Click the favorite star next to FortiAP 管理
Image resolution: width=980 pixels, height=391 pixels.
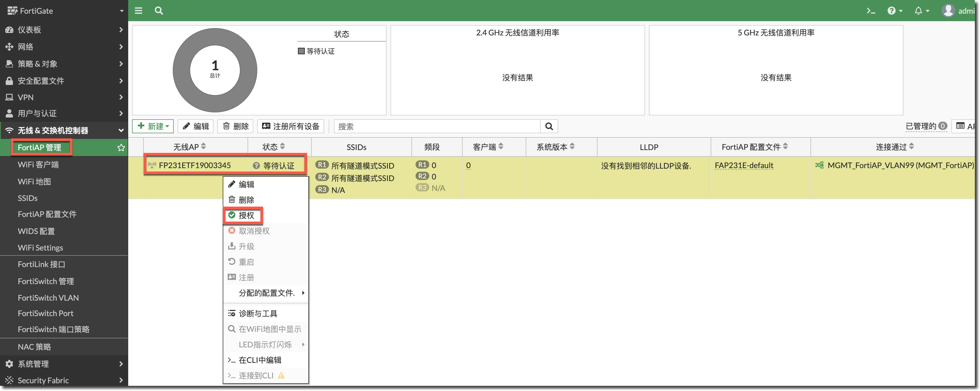tap(121, 147)
